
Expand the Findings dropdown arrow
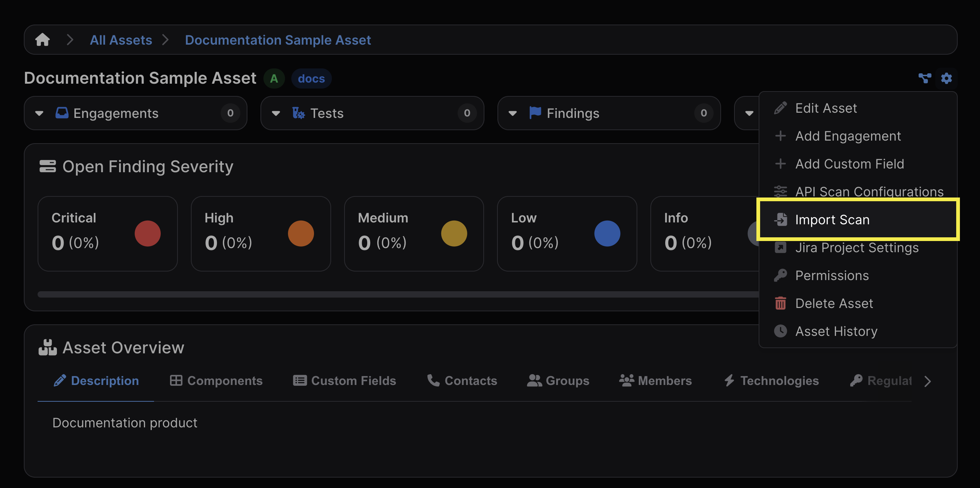(x=513, y=113)
